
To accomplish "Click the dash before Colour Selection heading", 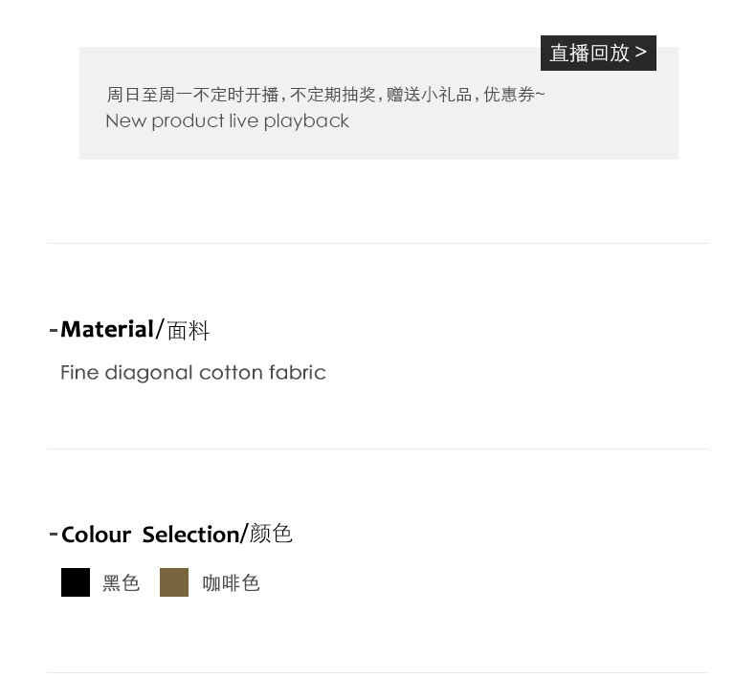I will point(54,534).
